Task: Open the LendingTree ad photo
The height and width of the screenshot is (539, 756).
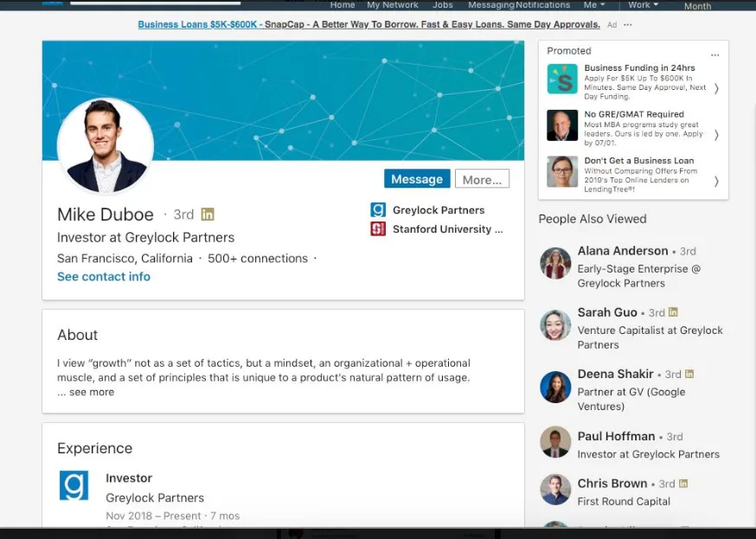Action: (x=562, y=171)
